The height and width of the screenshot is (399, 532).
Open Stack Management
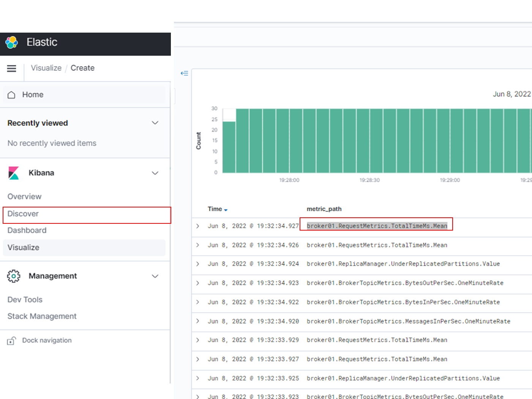point(42,316)
